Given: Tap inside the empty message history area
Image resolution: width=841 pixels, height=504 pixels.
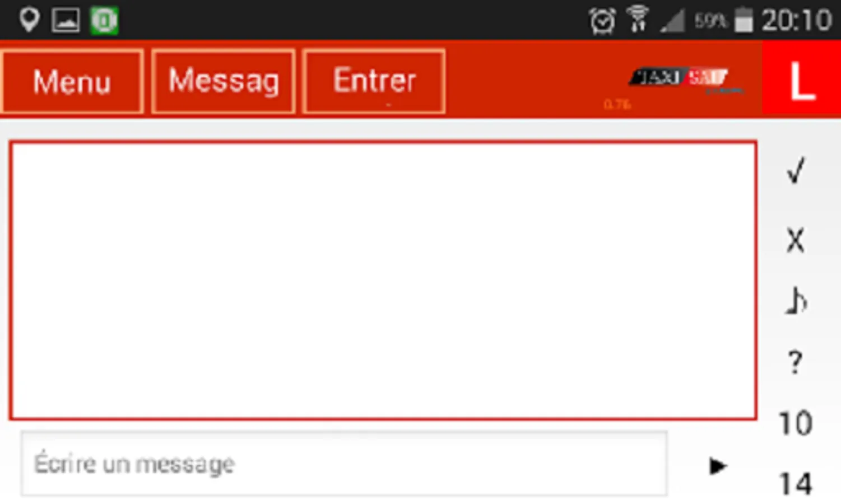Looking at the screenshot, I should 383,280.
